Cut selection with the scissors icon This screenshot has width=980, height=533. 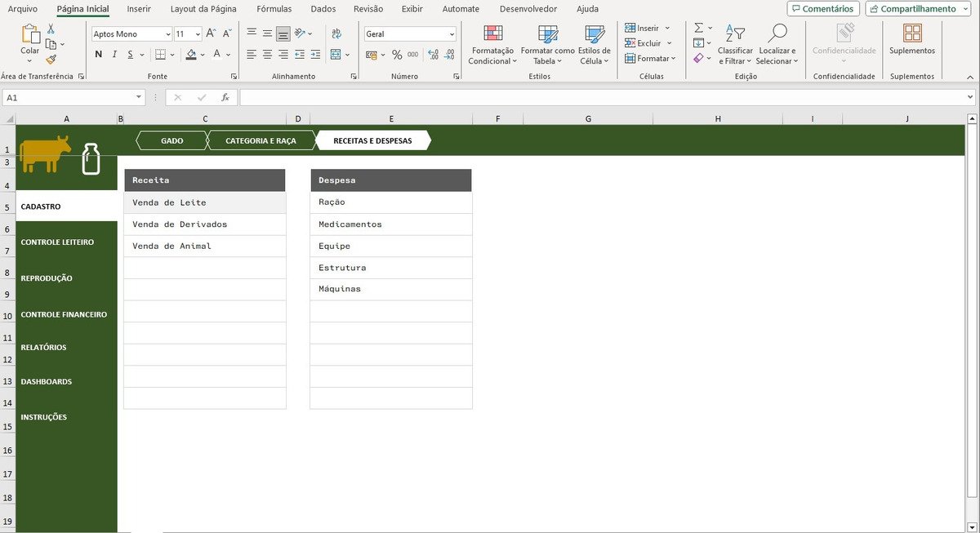(51, 29)
